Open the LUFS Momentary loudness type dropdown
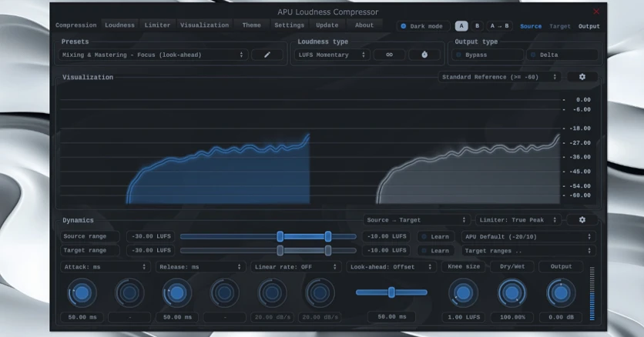The width and height of the screenshot is (644, 337). point(332,55)
